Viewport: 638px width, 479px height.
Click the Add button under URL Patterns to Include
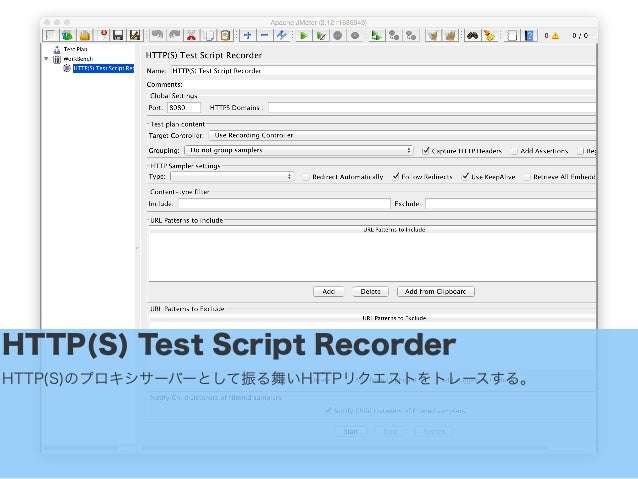(x=328, y=291)
